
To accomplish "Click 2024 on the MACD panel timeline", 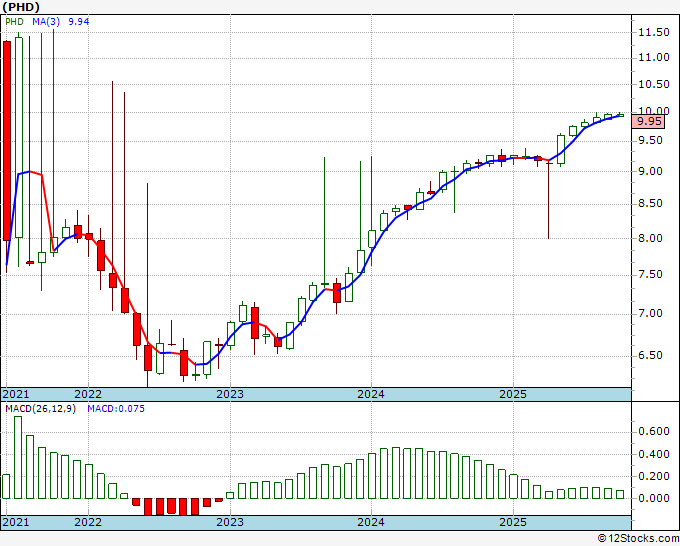I will pos(371,522).
